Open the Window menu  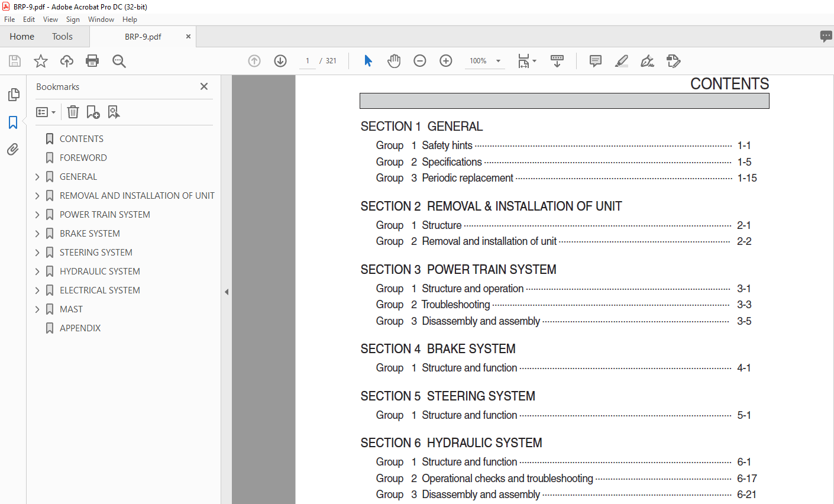(x=101, y=20)
